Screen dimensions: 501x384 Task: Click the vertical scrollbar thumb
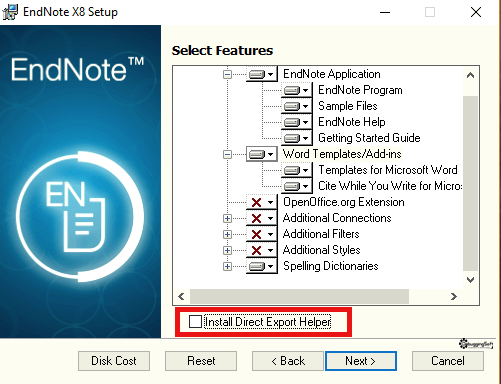pyautogui.click(x=470, y=183)
